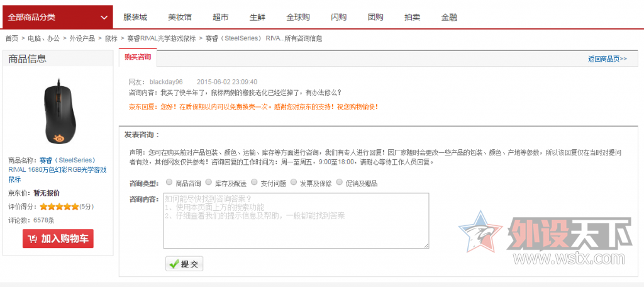The height and width of the screenshot is (287, 644).
Task: Click 返回商品页>> link
Action: [608, 59]
